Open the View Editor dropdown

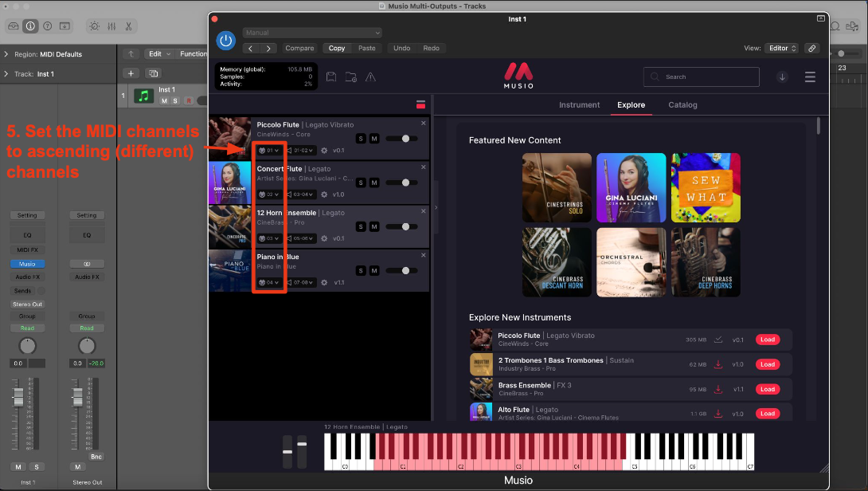pyautogui.click(x=781, y=48)
